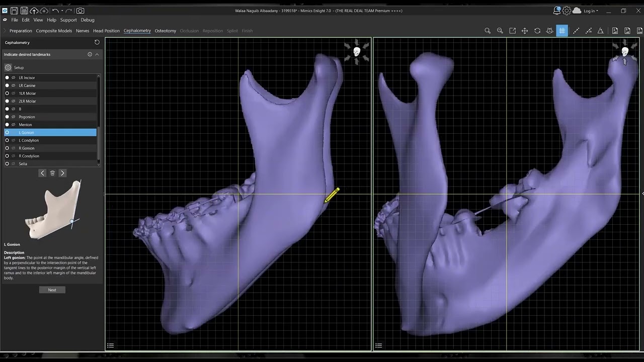The height and width of the screenshot is (362, 644).
Task: Toggle visibility of LR Canine landmark
Action: click(14, 85)
